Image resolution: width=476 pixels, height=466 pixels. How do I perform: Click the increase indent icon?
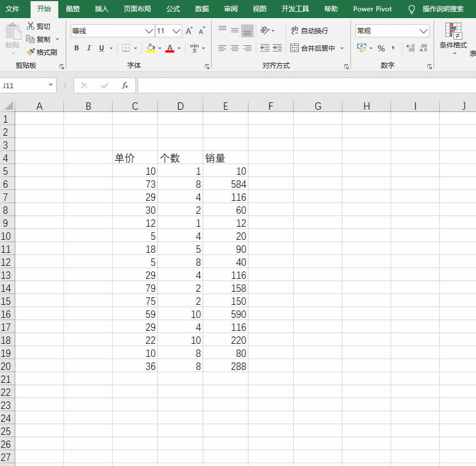click(x=277, y=48)
